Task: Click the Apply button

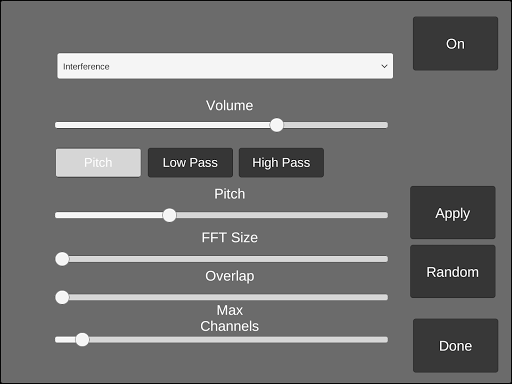Action: [x=453, y=213]
